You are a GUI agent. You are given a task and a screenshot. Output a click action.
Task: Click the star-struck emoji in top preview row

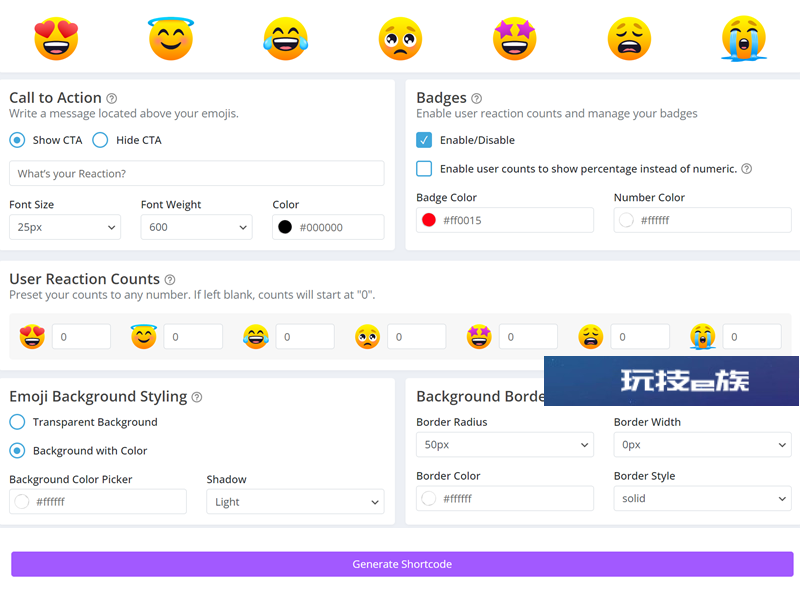(x=515, y=39)
